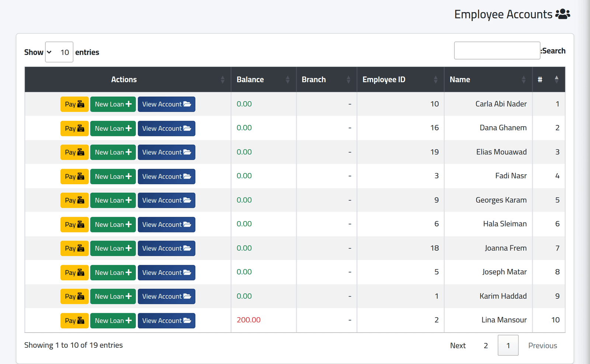590x364 pixels.
Task: Pay Lina Mansour's 200.00 balance
Action: click(x=74, y=321)
